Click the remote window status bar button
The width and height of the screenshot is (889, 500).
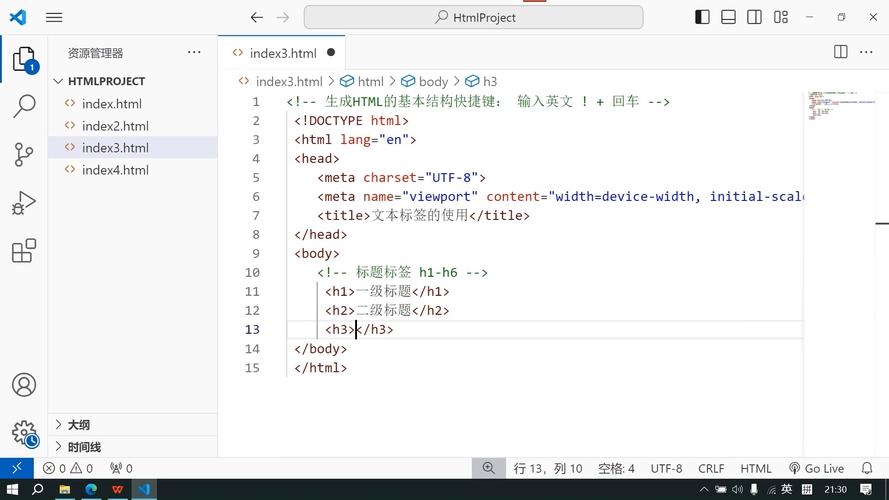[x=16, y=468]
